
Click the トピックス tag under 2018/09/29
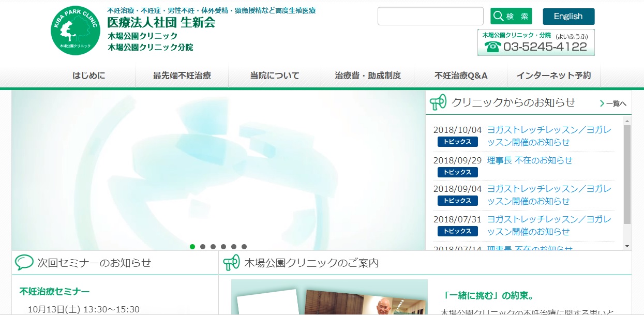point(457,172)
